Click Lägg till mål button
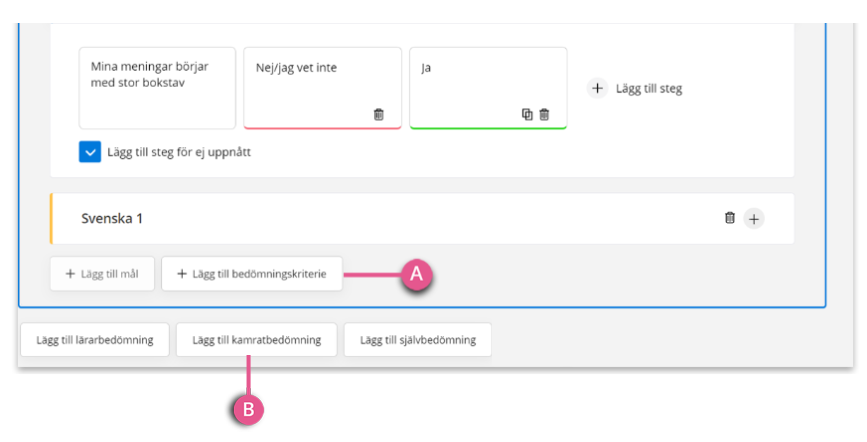Viewport: 867px width, 442px height. pyautogui.click(x=102, y=274)
